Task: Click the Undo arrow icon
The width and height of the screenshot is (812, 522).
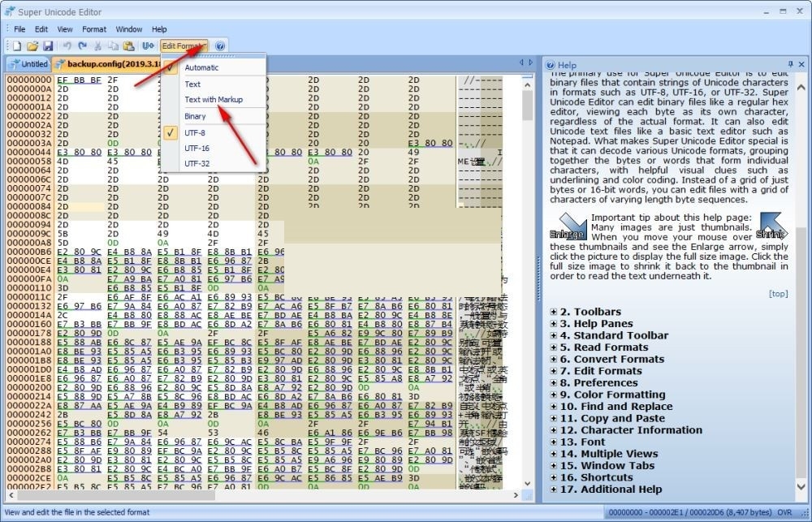Action: (x=67, y=46)
